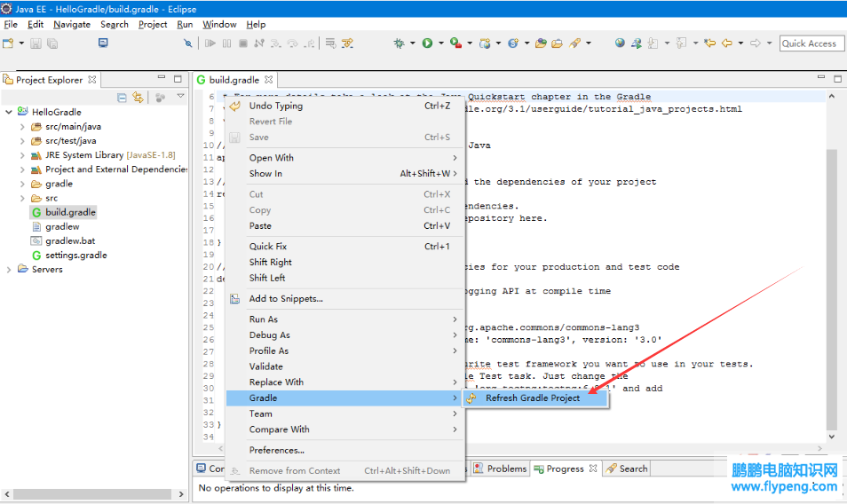
Task: Toggle Link with Editor in Project Explorer
Action: pyautogui.click(x=139, y=98)
